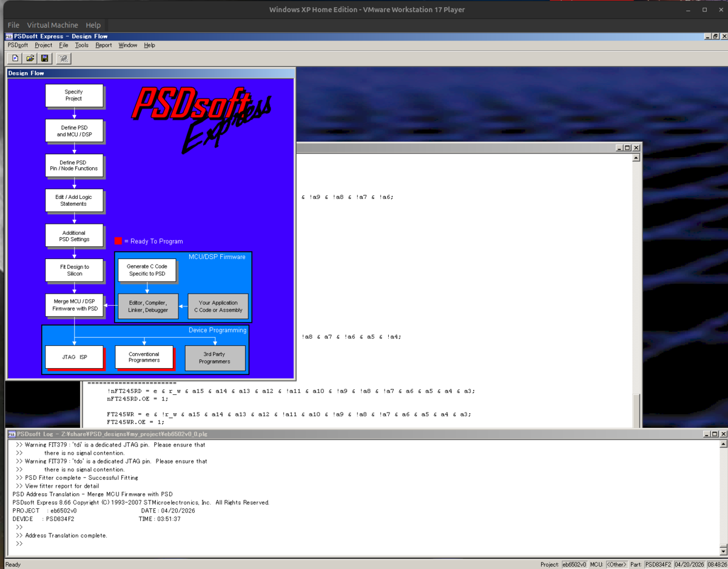
Task: Click the PSDsoft Log scroll-down arrow
Action: pyautogui.click(x=723, y=551)
